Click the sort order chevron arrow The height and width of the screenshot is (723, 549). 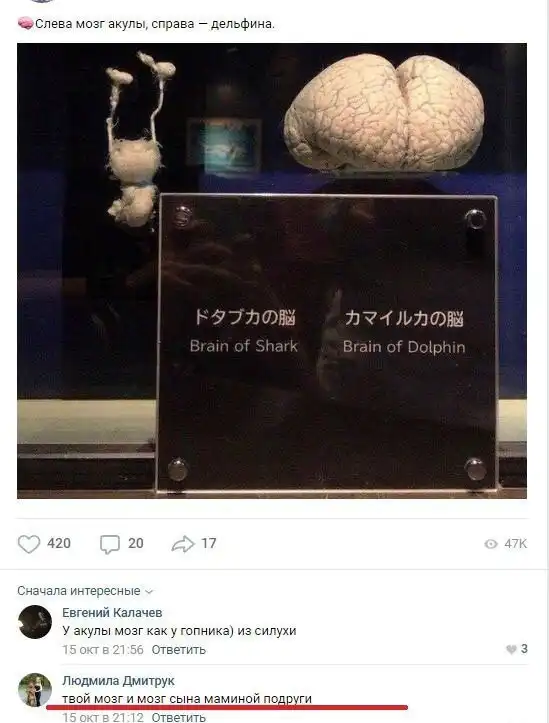(x=149, y=592)
